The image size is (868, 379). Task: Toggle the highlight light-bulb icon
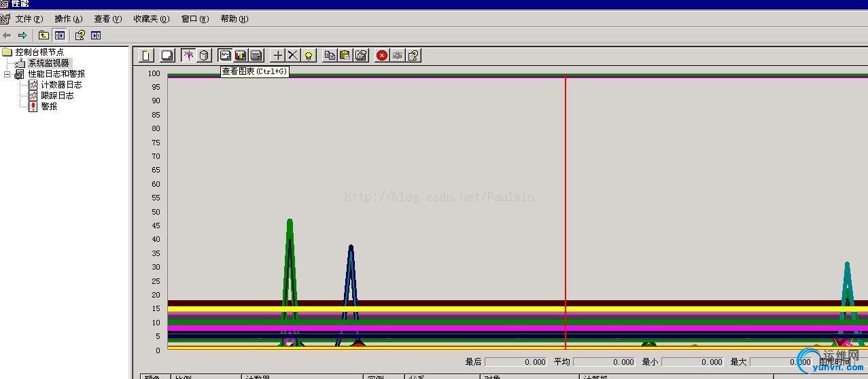309,55
